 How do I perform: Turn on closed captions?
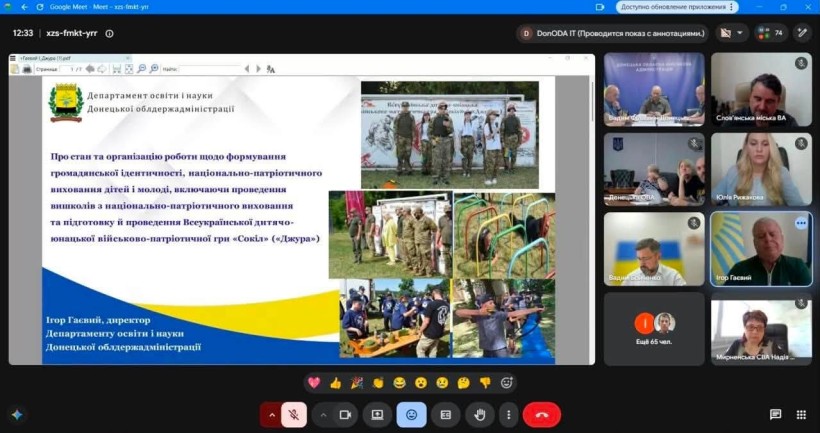pos(446,415)
